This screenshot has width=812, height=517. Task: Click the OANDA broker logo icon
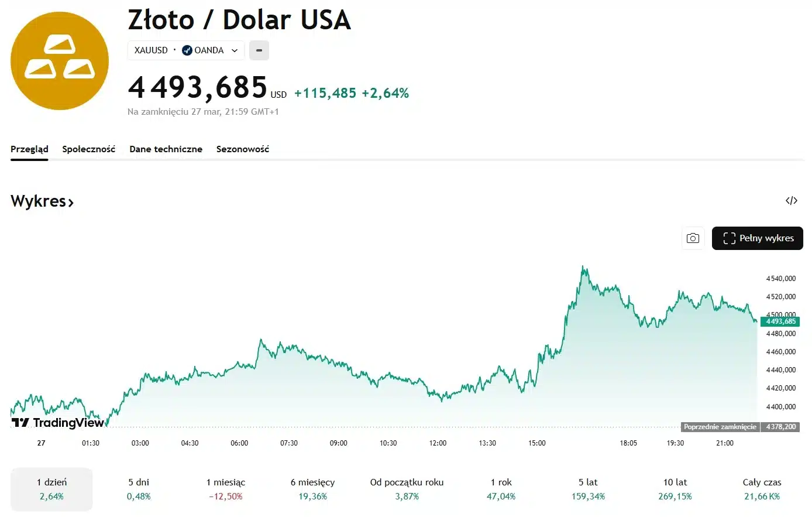pos(187,50)
